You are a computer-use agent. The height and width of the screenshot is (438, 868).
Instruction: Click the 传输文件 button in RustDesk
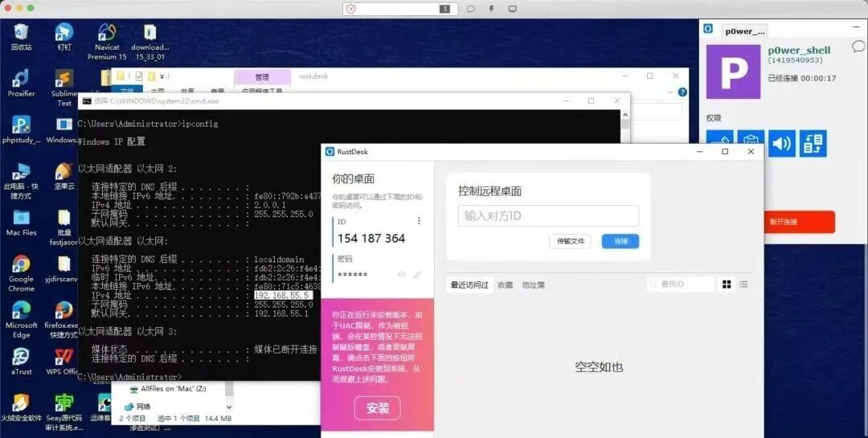coord(570,241)
